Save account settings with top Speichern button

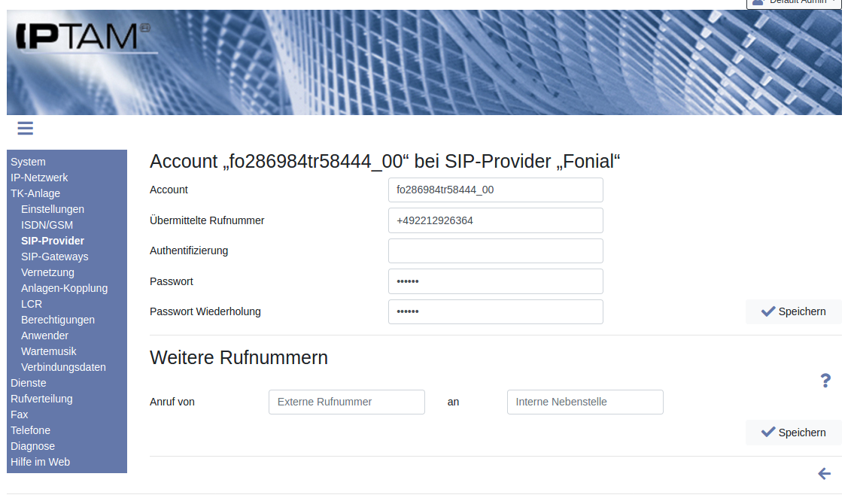tap(793, 311)
